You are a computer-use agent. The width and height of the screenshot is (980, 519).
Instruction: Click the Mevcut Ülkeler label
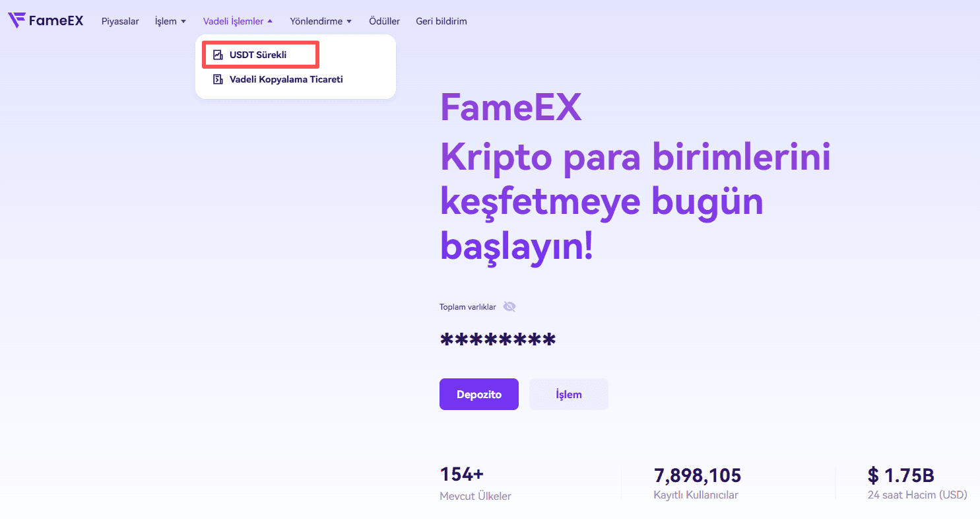[x=475, y=496]
